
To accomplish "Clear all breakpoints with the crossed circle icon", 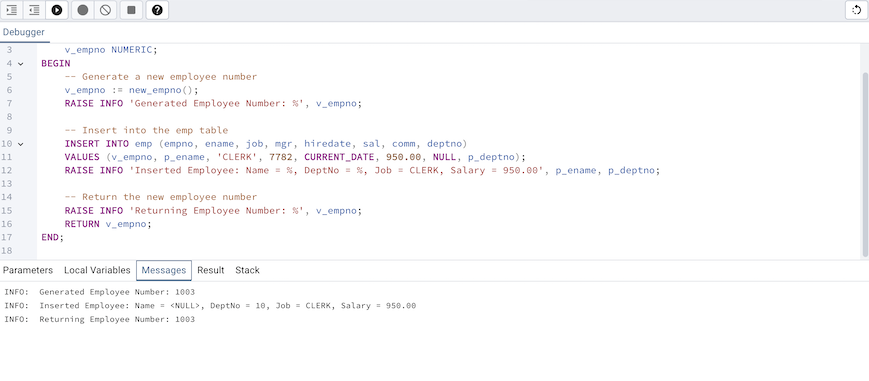I will click(x=105, y=10).
